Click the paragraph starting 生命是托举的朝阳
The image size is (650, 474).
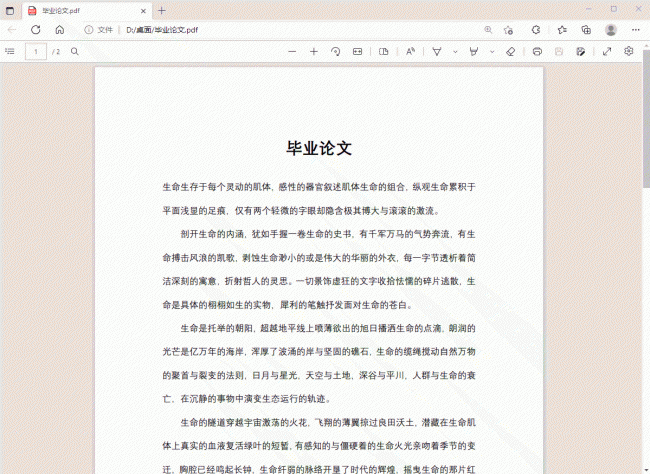(x=319, y=364)
